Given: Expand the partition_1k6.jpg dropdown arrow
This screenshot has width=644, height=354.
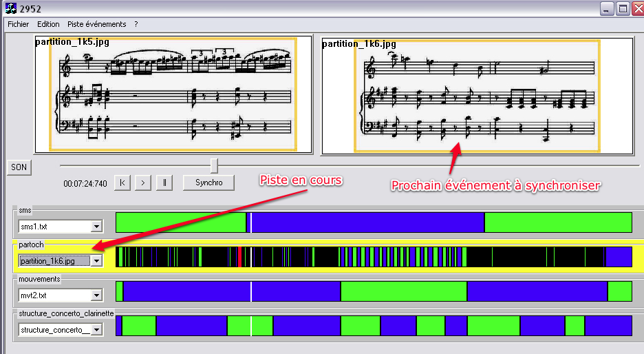Looking at the screenshot, I should coord(96,260).
